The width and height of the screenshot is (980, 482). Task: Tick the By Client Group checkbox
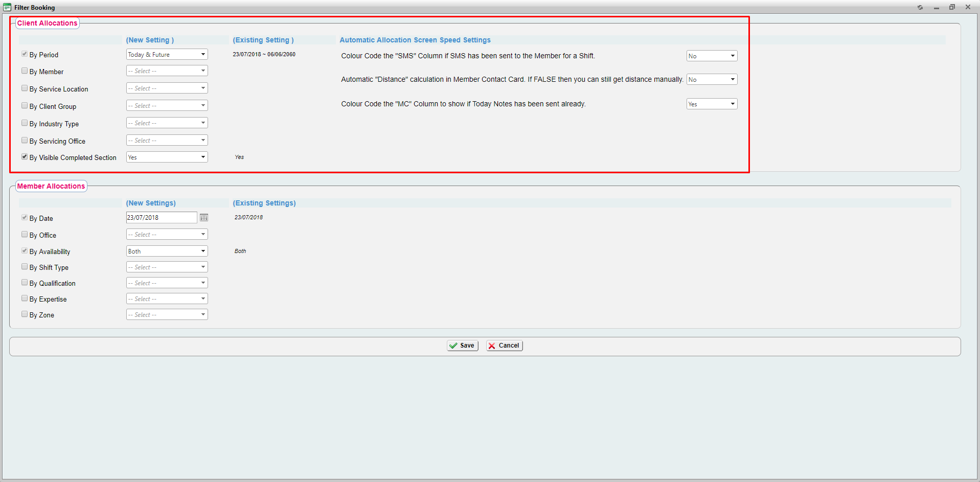pyautogui.click(x=25, y=106)
